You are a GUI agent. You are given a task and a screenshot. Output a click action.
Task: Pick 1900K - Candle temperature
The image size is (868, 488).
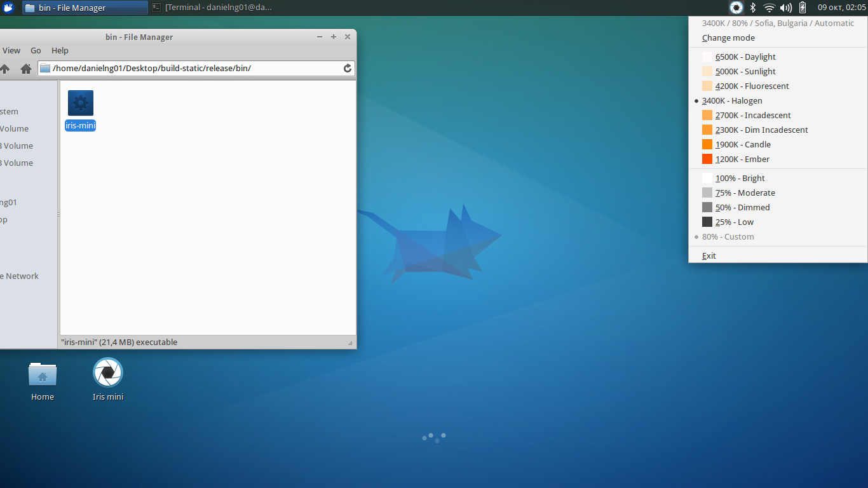point(778,144)
